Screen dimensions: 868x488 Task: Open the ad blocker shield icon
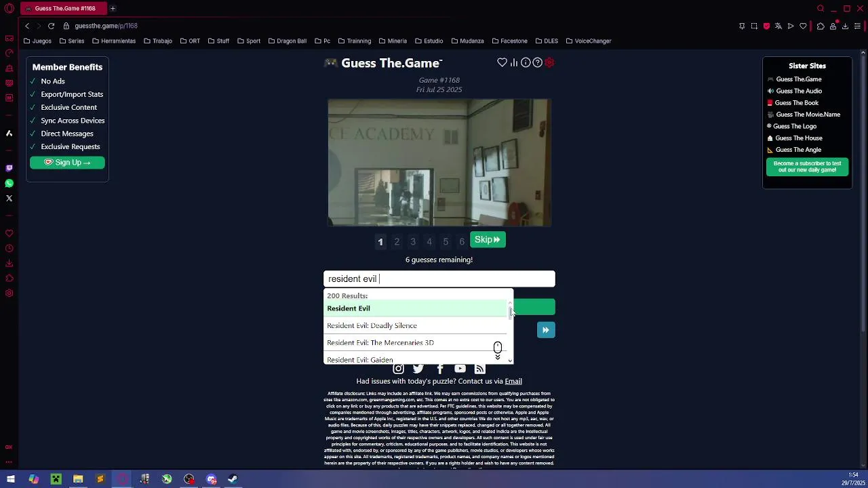766,26
